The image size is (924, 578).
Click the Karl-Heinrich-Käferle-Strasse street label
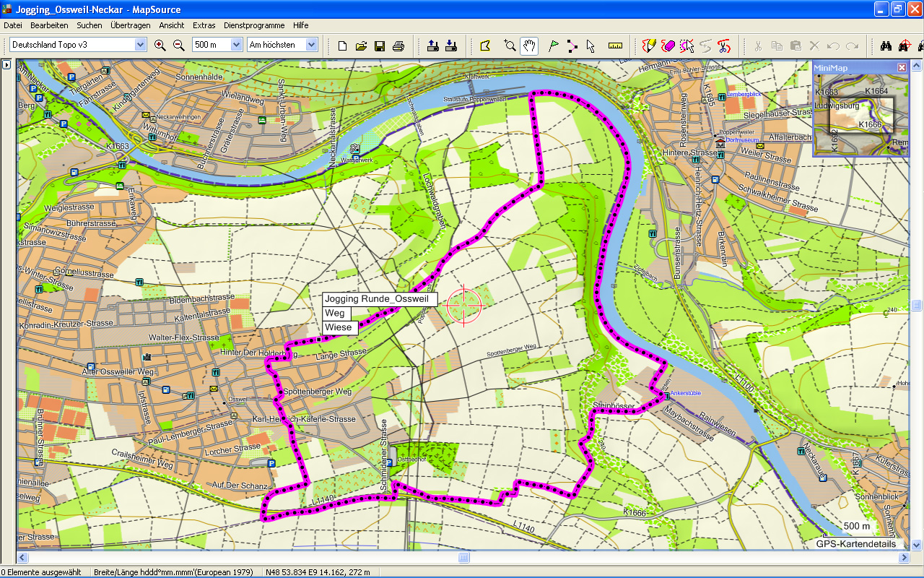tap(303, 419)
